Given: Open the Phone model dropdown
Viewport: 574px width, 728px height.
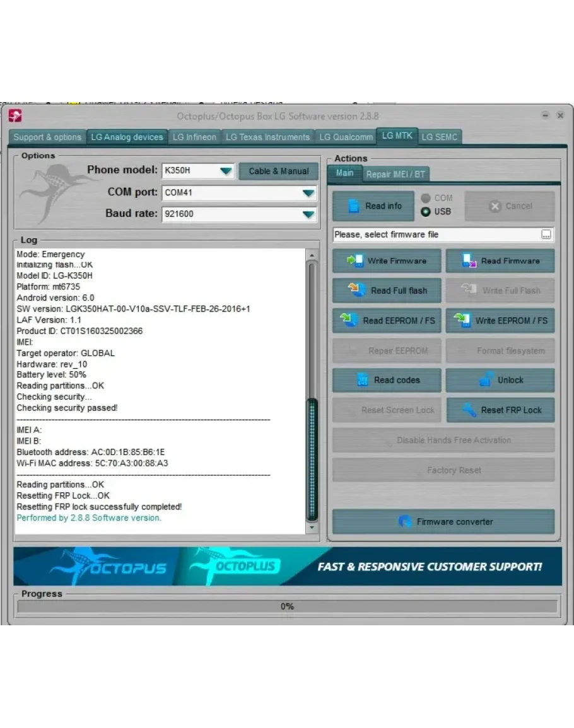Looking at the screenshot, I should click(225, 171).
